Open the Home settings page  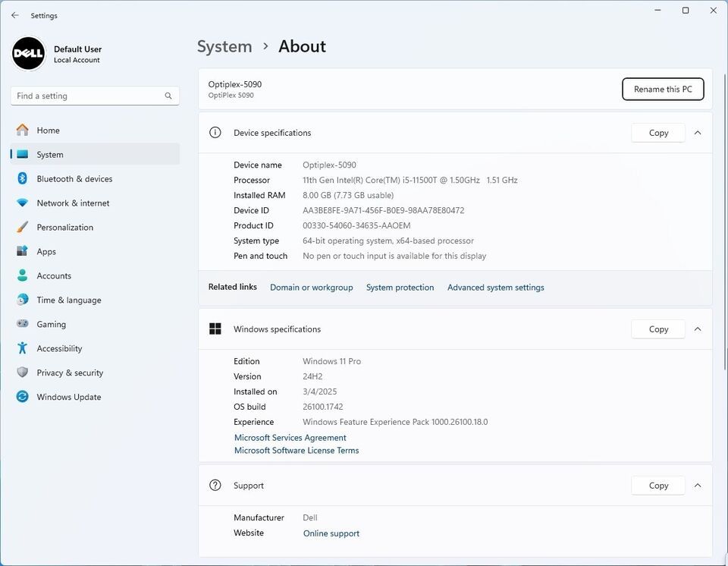(x=95, y=130)
